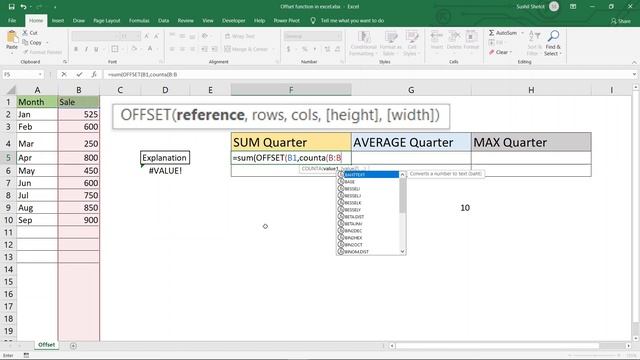Open the font size dropdown
The image size is (640, 360).
[x=138, y=36]
